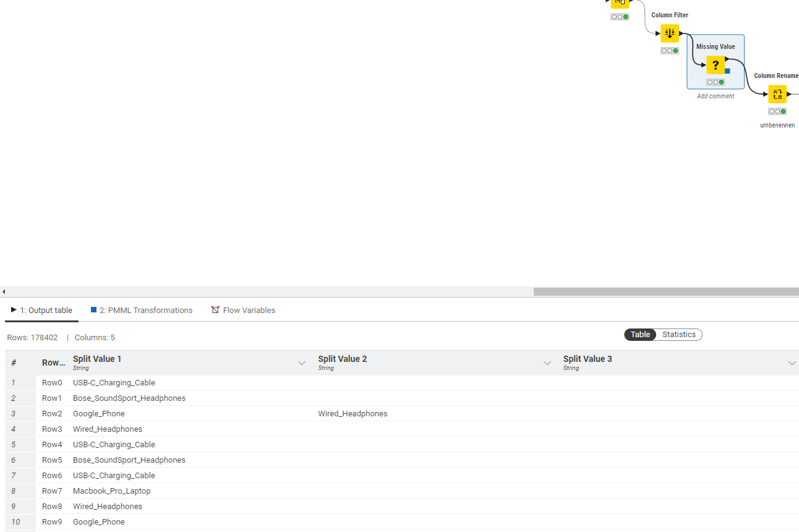Open Split Value 3 column dropdown

point(792,363)
